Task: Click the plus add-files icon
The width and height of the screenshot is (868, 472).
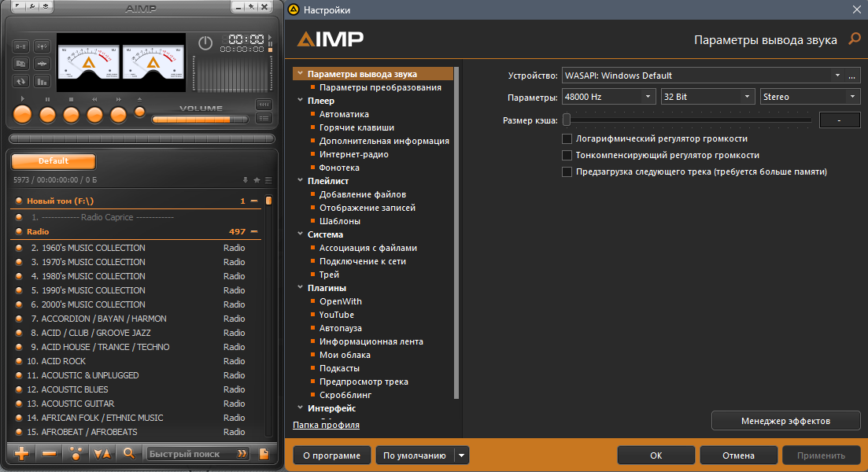Action: tap(21, 454)
